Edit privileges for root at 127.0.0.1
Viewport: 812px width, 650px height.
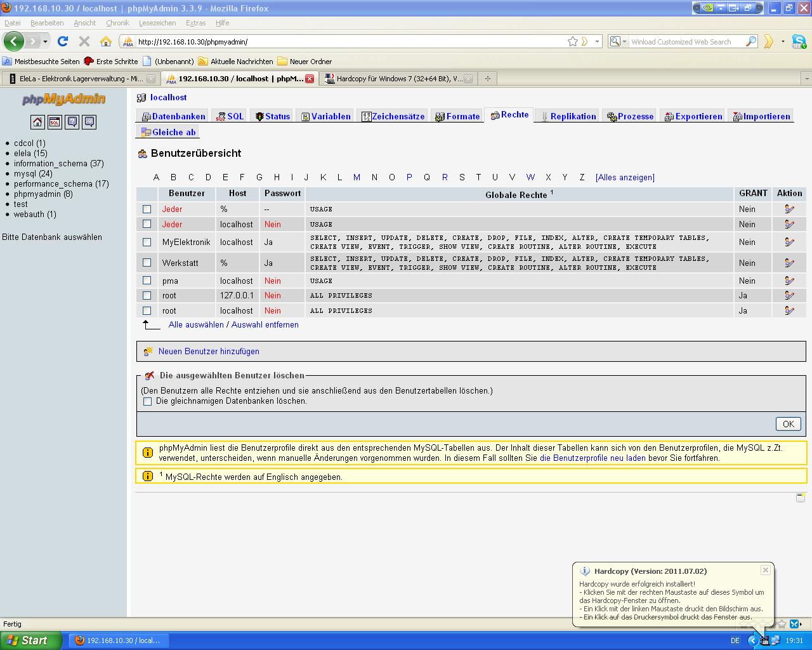click(x=789, y=295)
